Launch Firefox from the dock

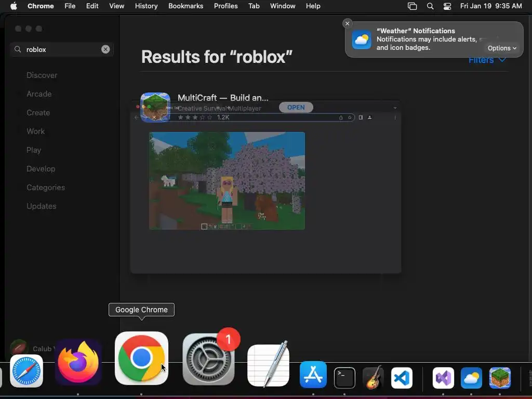tap(78, 362)
